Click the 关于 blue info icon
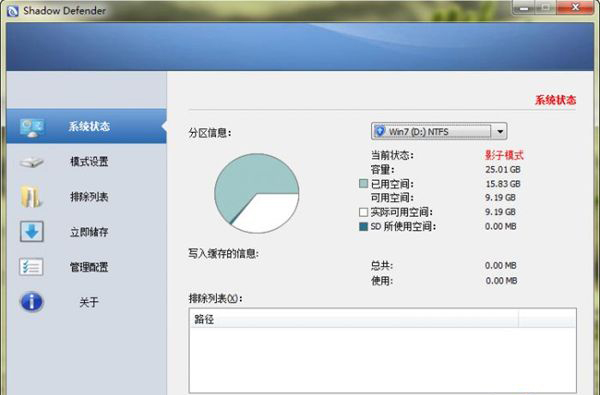Viewport: 600px width, 395px height. pyautogui.click(x=32, y=302)
